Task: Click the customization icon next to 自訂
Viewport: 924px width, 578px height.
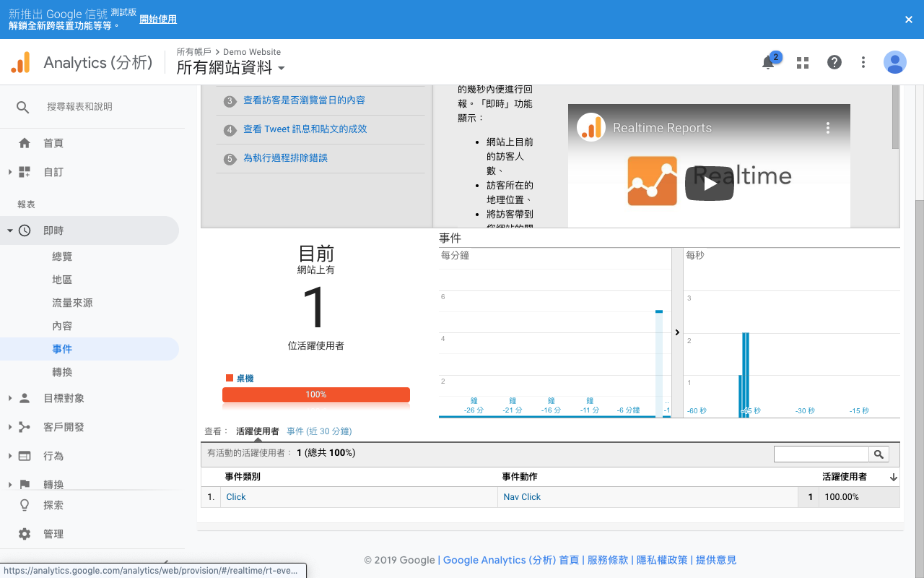Action: click(x=25, y=172)
